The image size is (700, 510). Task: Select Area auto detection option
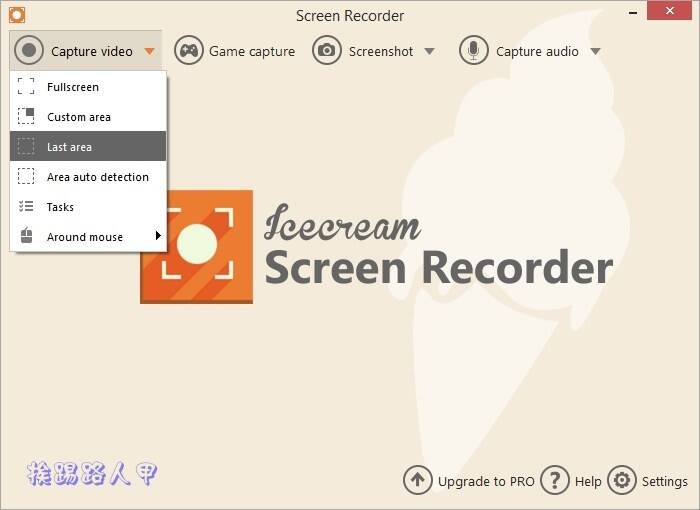(x=88, y=176)
